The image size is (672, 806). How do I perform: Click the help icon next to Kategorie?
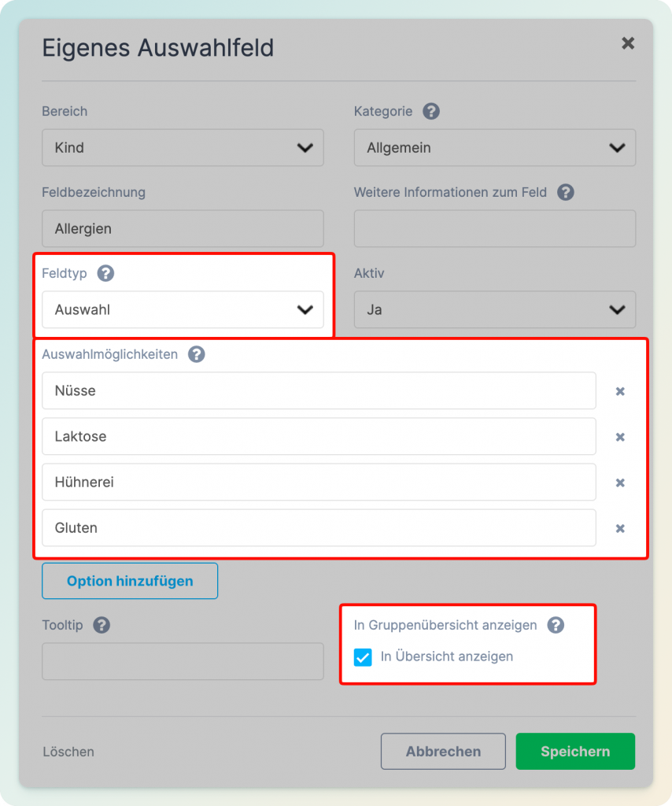431,111
